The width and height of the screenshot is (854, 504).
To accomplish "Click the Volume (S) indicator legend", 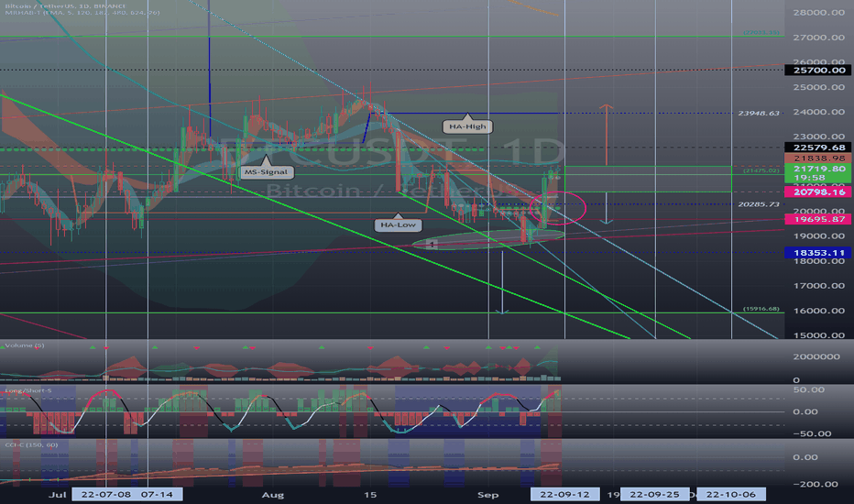I will (x=25, y=345).
